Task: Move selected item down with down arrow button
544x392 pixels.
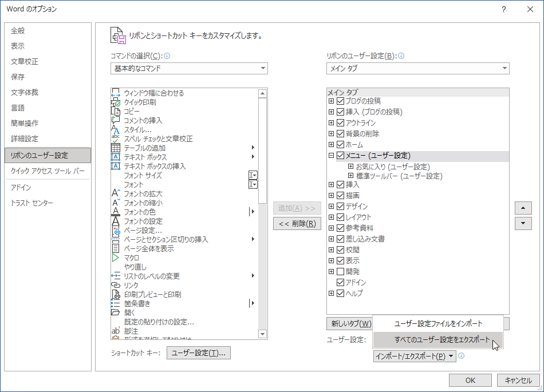Action: (523, 224)
